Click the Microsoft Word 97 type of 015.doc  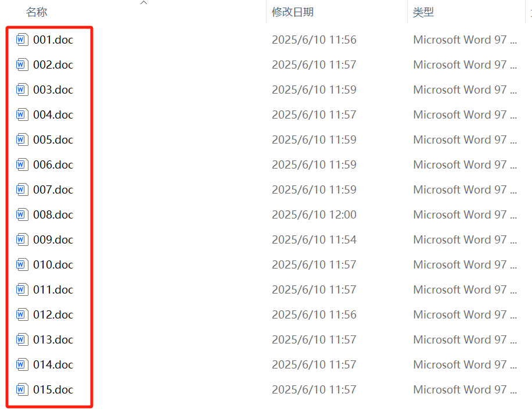click(465, 389)
